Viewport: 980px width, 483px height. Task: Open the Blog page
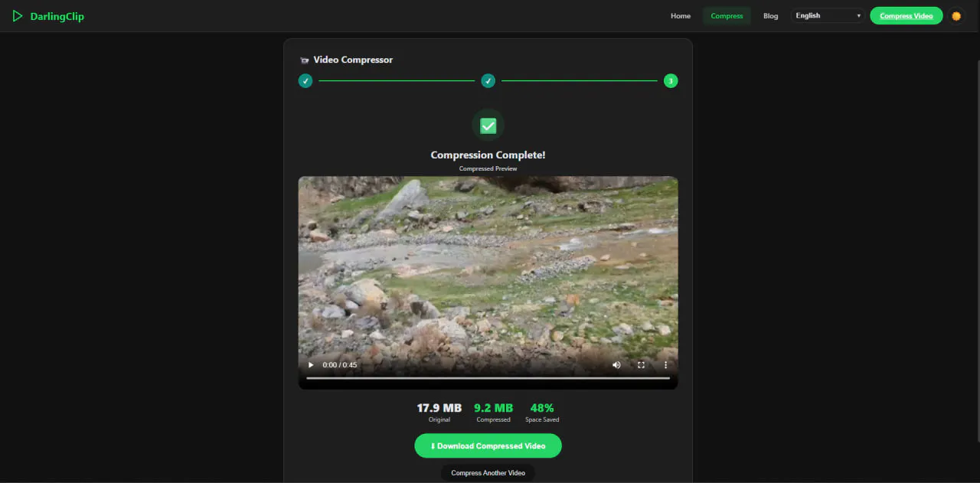pyautogui.click(x=770, y=16)
